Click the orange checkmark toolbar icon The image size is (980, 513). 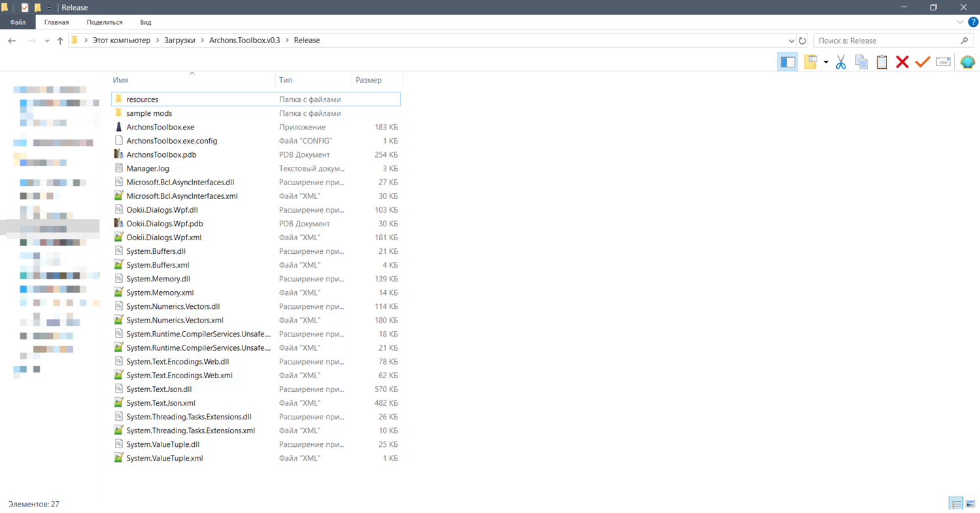coord(922,62)
